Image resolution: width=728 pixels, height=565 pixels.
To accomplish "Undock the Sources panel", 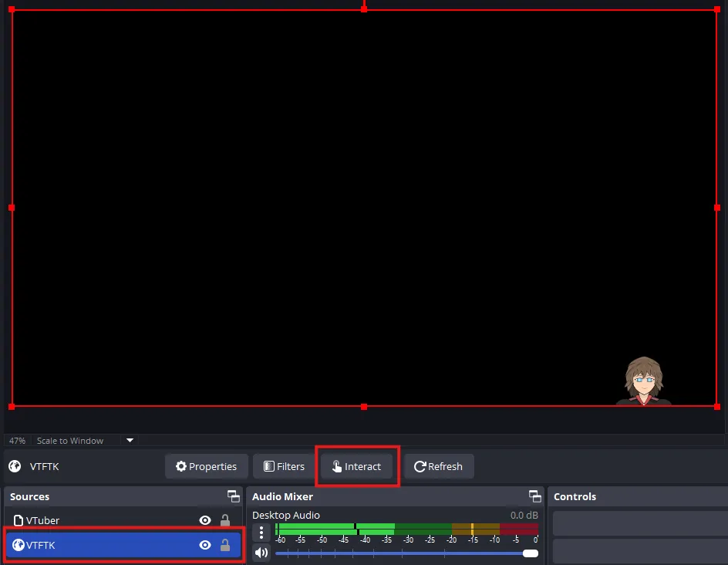I will coord(233,496).
